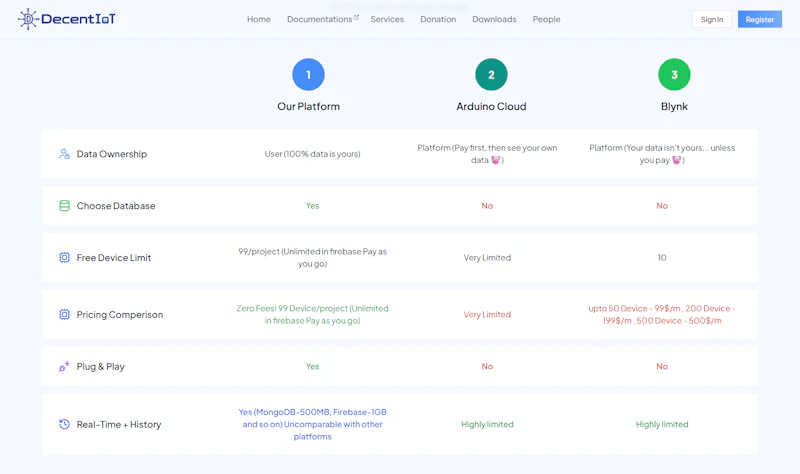Click the blue Register button
The height and width of the screenshot is (474, 800).
pos(760,19)
